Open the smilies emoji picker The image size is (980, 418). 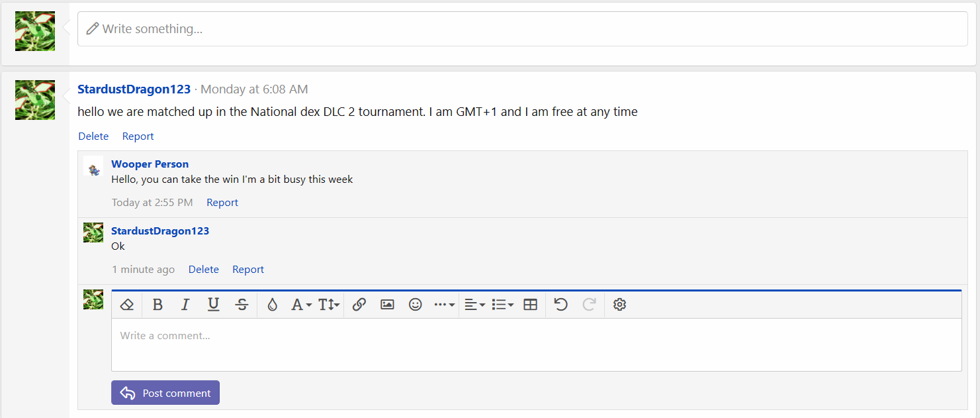coord(415,305)
